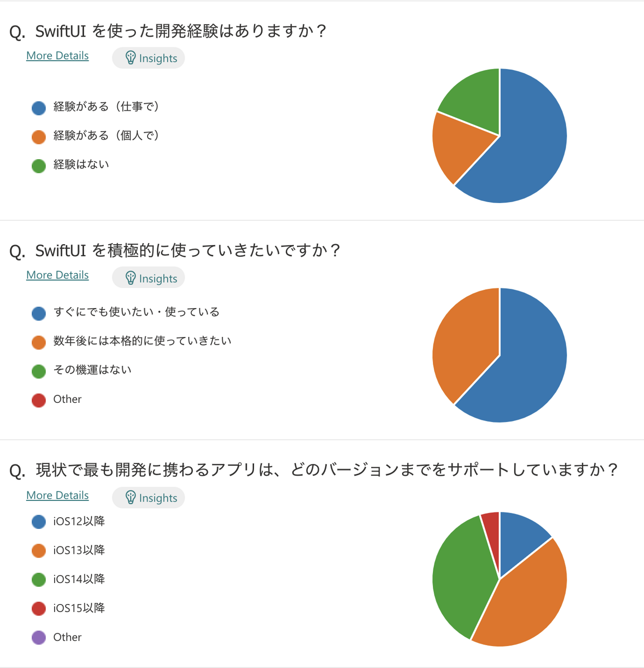Click lightbulb icon in first Insights button

(x=130, y=58)
